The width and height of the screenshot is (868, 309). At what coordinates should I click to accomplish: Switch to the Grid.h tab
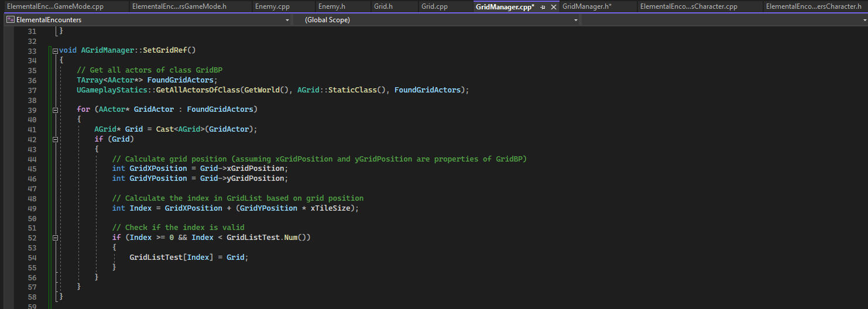tap(383, 7)
